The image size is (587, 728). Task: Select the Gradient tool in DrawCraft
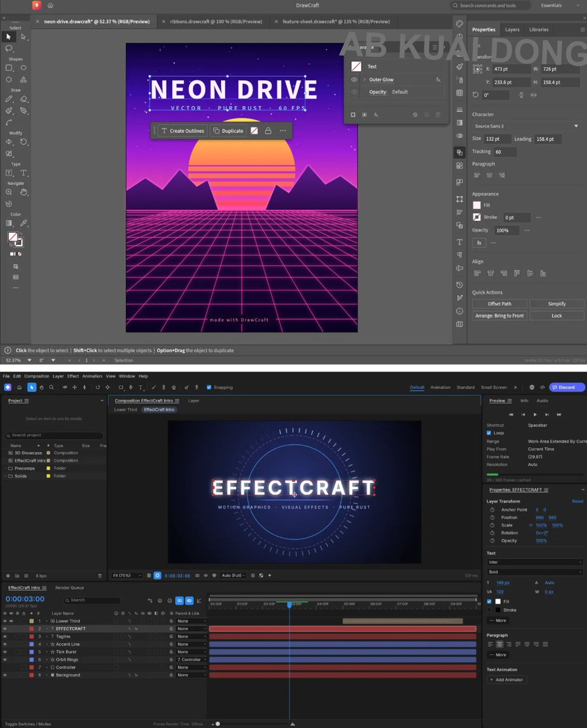9,223
